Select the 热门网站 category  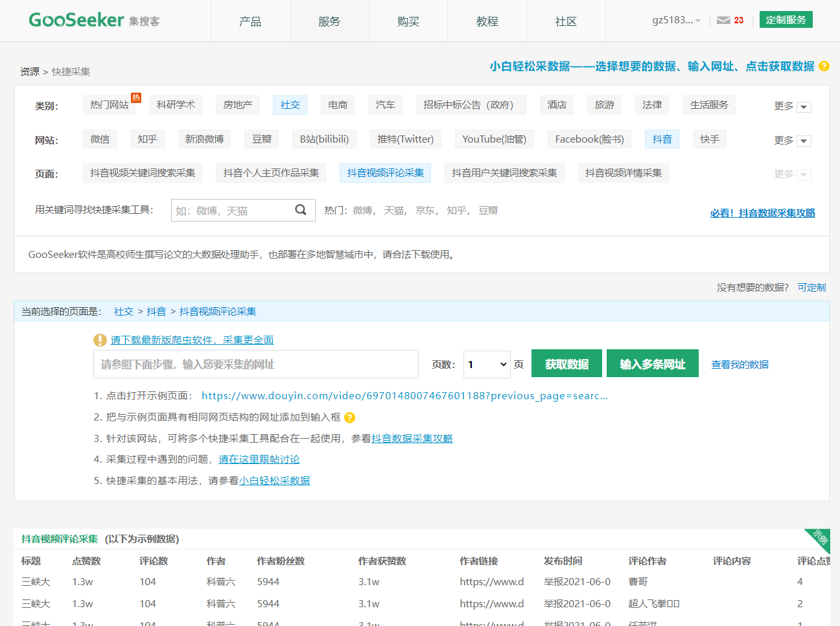pyautogui.click(x=110, y=105)
